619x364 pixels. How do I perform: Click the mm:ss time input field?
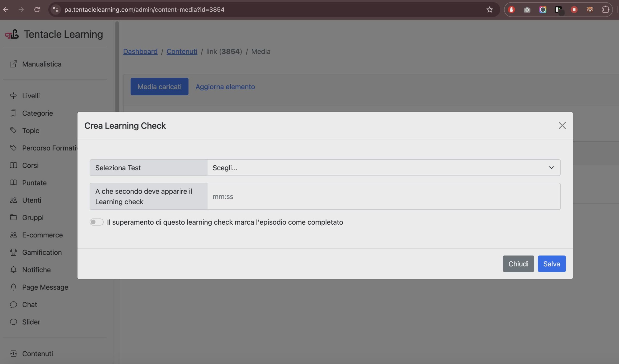pyautogui.click(x=383, y=196)
